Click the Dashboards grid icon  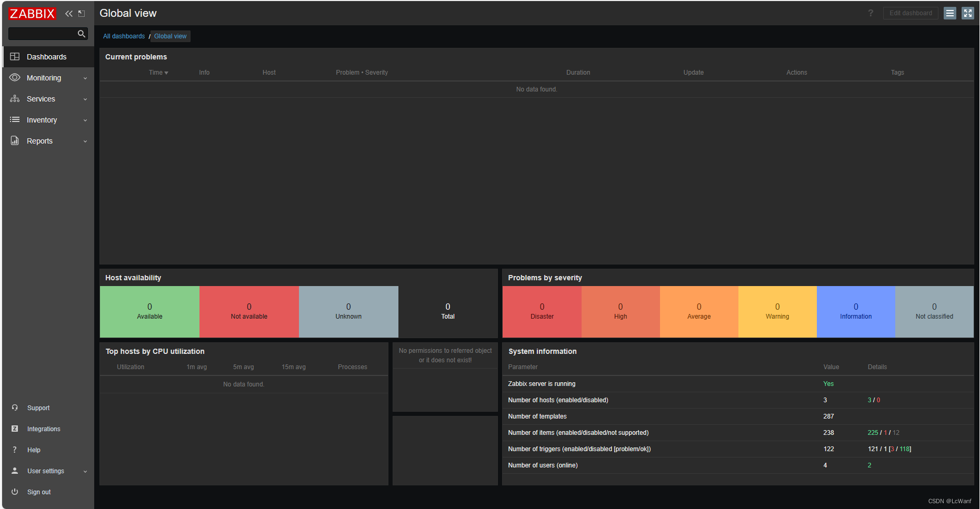coord(15,56)
